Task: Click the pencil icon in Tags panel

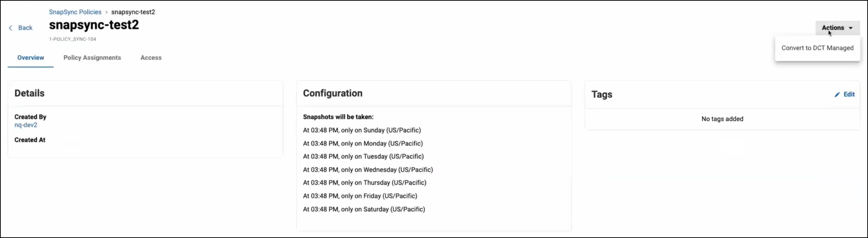Action: point(837,94)
